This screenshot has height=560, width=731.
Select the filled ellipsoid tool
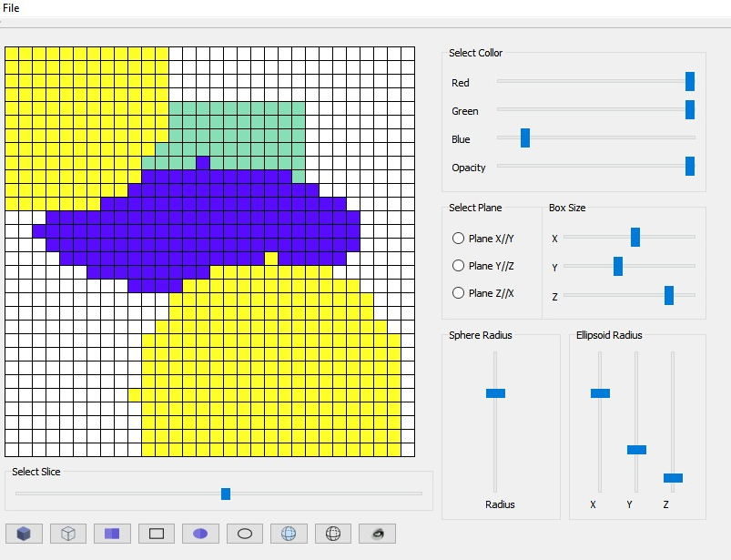[x=199, y=534]
